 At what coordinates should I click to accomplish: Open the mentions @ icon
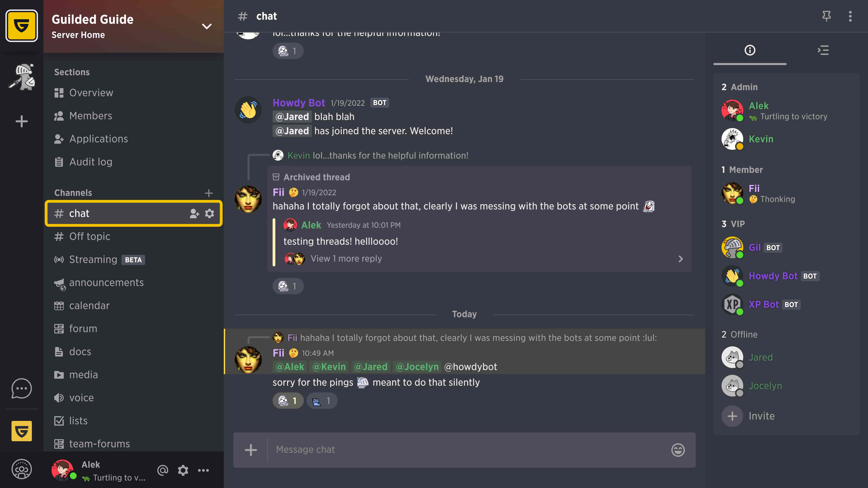(x=163, y=470)
